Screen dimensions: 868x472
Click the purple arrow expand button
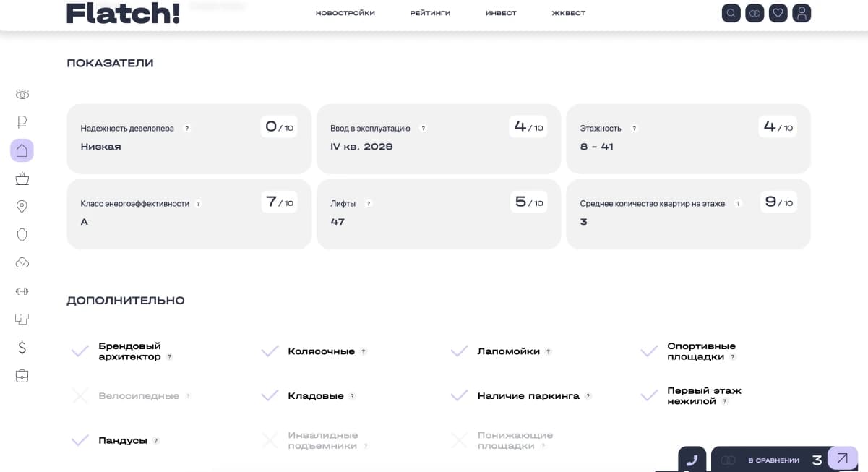pyautogui.click(x=843, y=458)
